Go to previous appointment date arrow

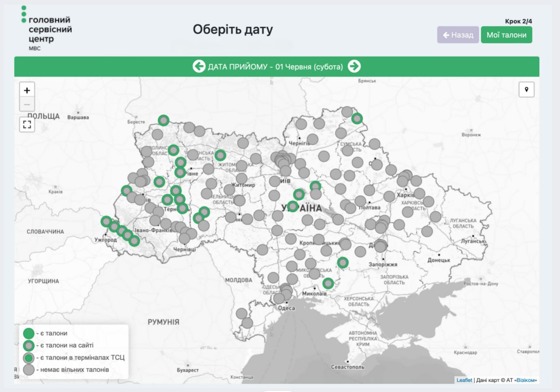tap(199, 66)
